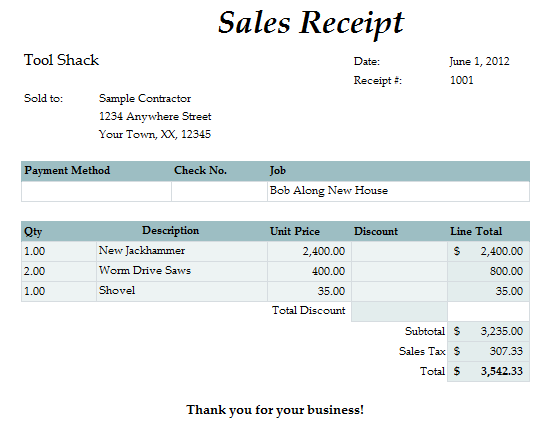Select the date June 1, 2012

479,62
